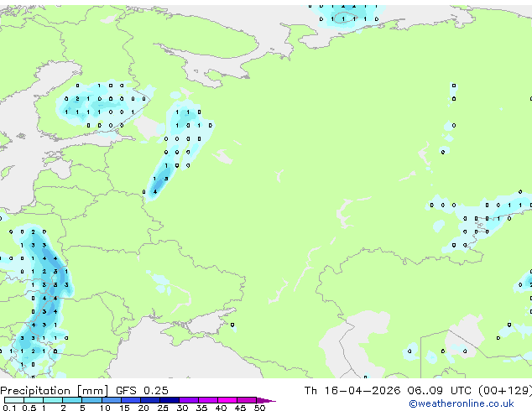Image resolution: width=532 pixels, height=411 pixels.
Task: Click the "Th 16-04-2026 06..09 UTC" timestamp
Action: coord(388,391)
